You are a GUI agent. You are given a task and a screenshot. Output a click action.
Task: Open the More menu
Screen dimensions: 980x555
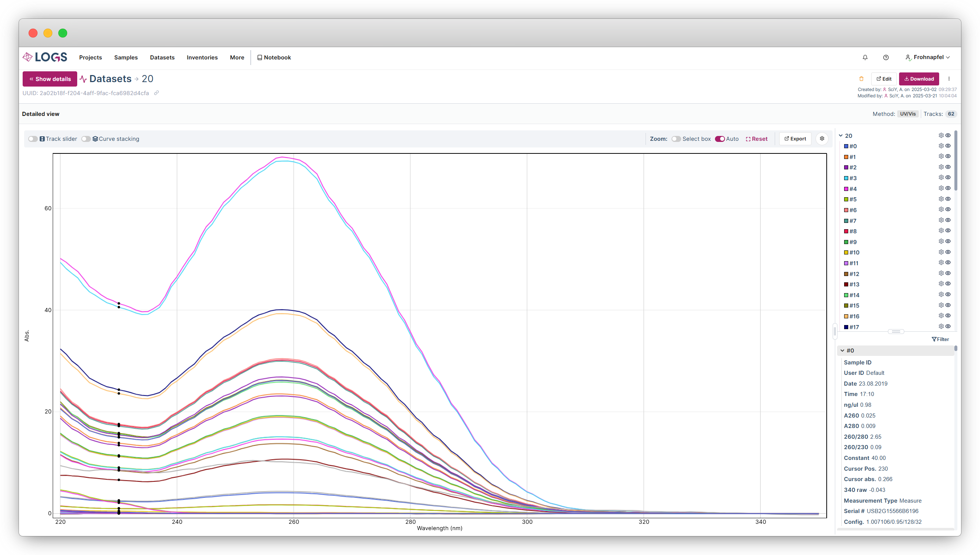tap(237, 58)
